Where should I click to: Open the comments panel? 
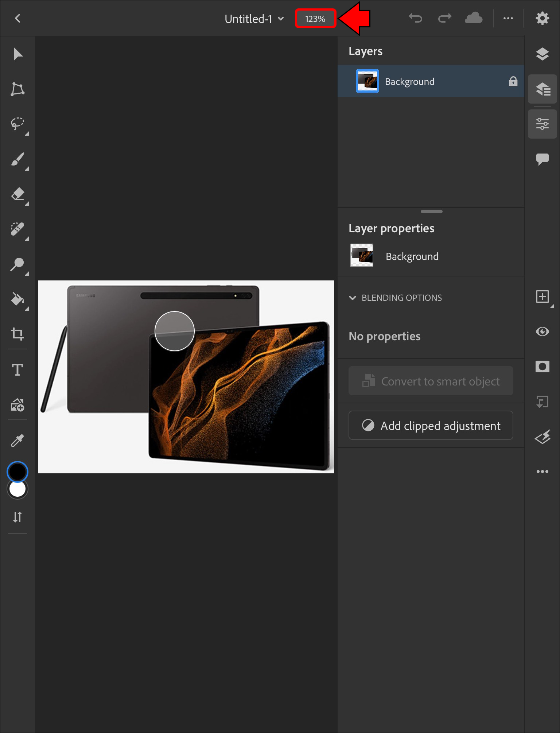tap(542, 159)
